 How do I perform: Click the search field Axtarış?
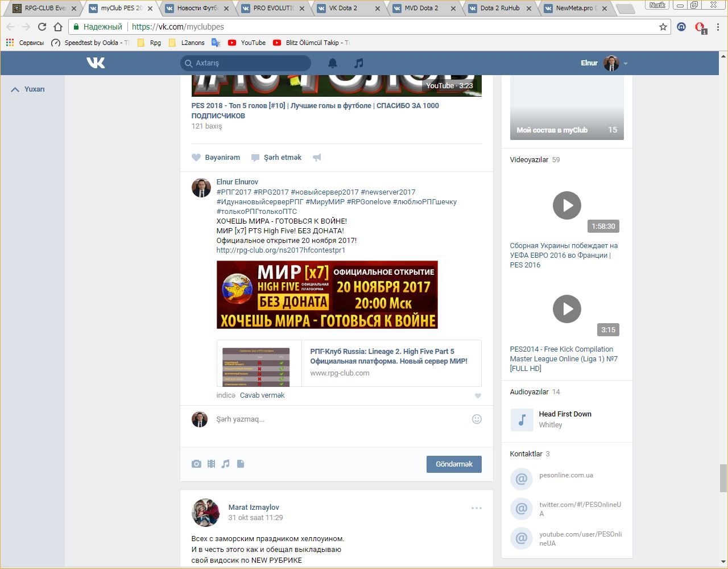246,63
